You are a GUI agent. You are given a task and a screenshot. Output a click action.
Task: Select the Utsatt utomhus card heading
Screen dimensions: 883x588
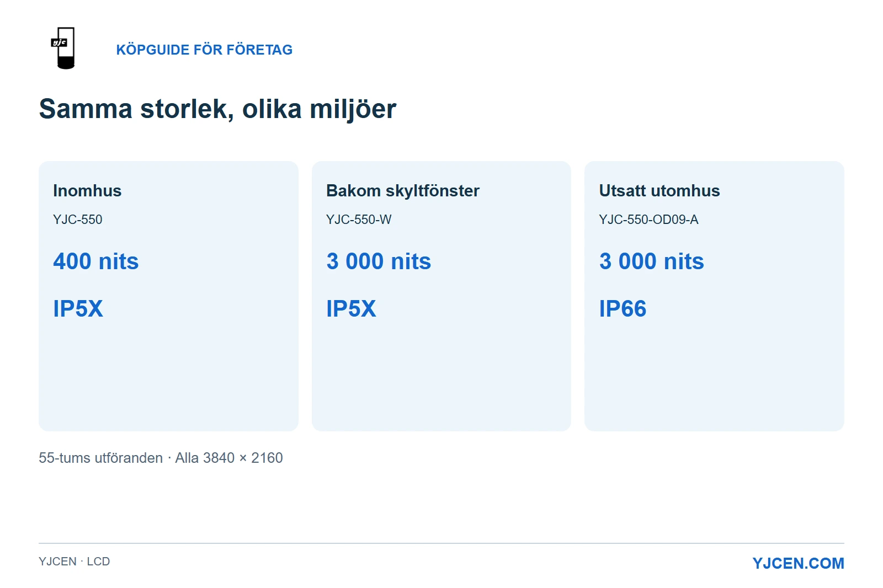pos(659,191)
